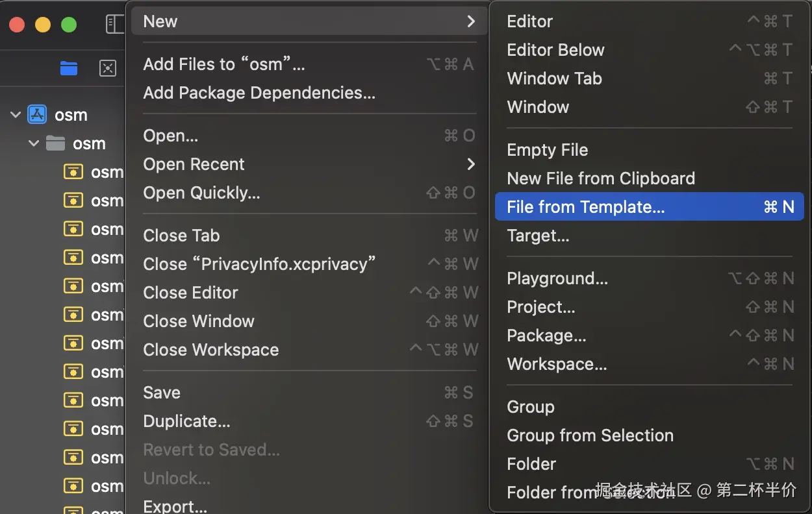Choose Empty File from submenu
812x514 pixels.
(x=547, y=150)
